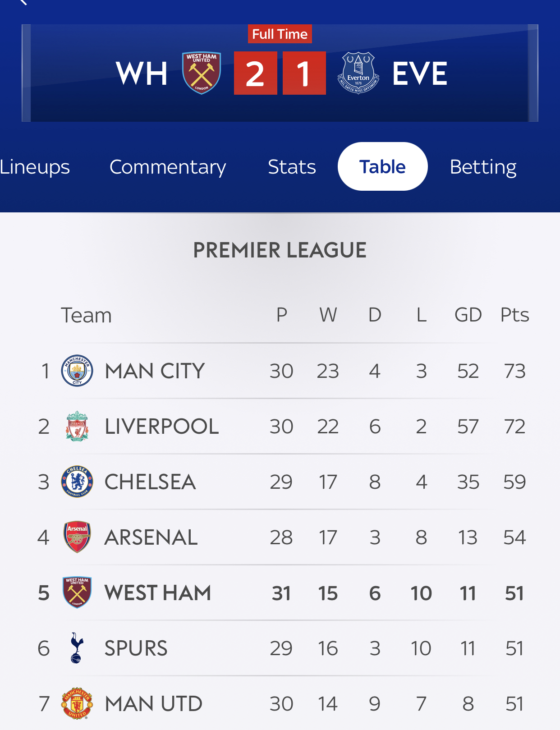The height and width of the screenshot is (730, 560).
Task: Tap the Chelsea badge in table
Action: pos(77,482)
